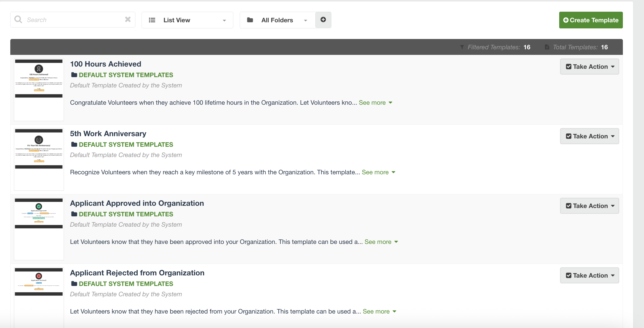The width and height of the screenshot is (644, 328).
Task: Click the folder icon beside All Folders
Action: [250, 20]
